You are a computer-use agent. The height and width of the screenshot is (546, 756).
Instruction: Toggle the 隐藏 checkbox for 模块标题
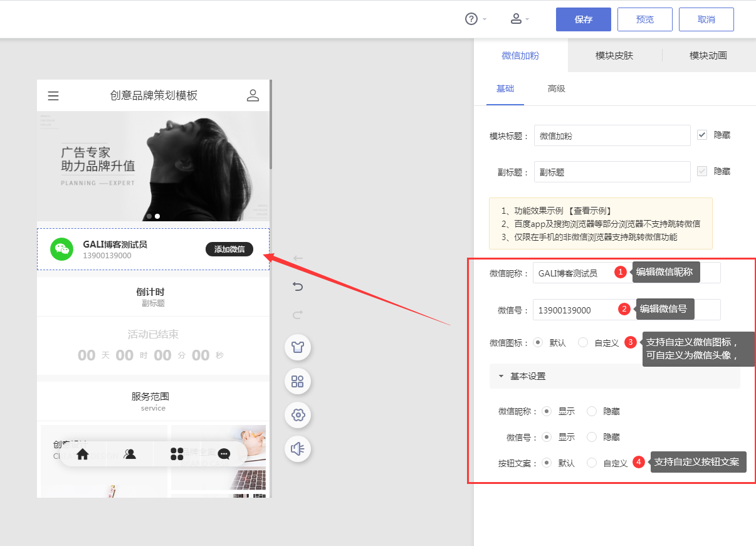tap(702, 135)
